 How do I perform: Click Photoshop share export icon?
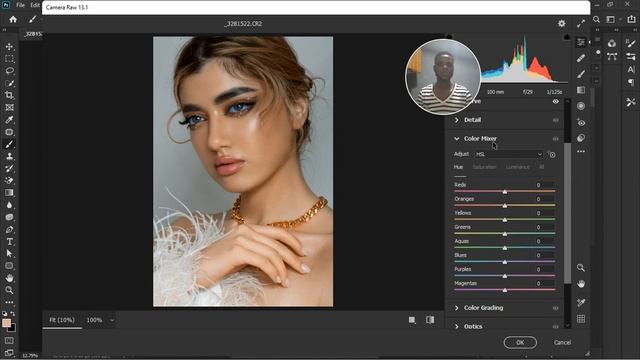tap(631, 19)
